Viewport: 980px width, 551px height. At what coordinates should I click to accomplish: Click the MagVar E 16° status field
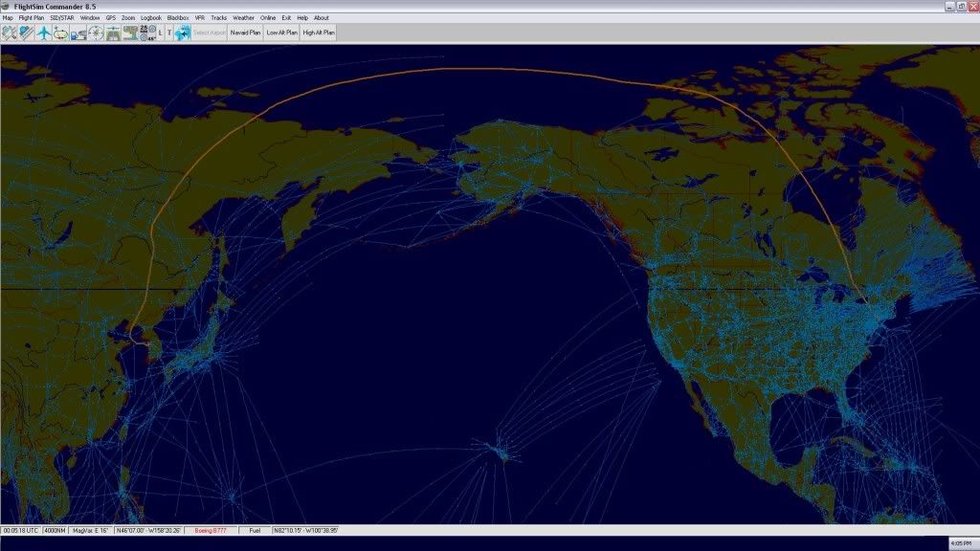91,530
